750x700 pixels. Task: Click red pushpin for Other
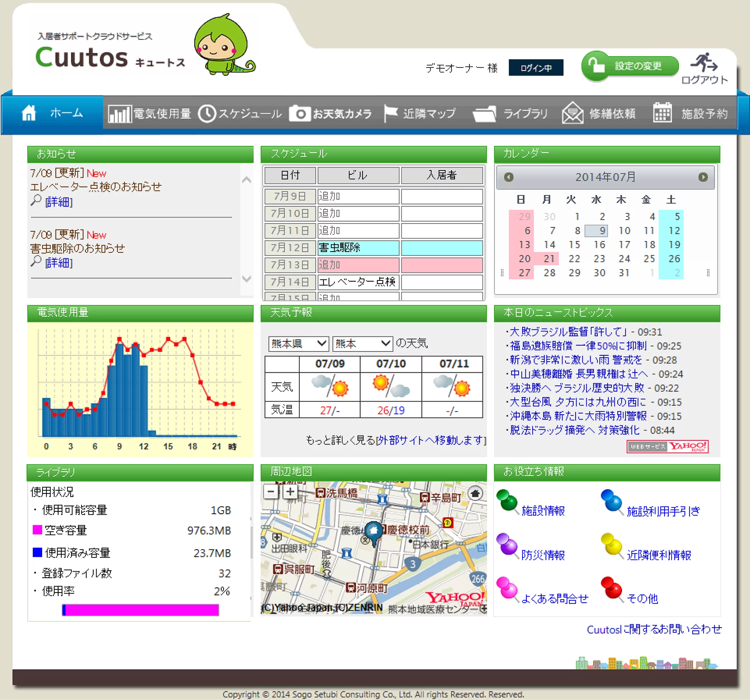click(612, 589)
